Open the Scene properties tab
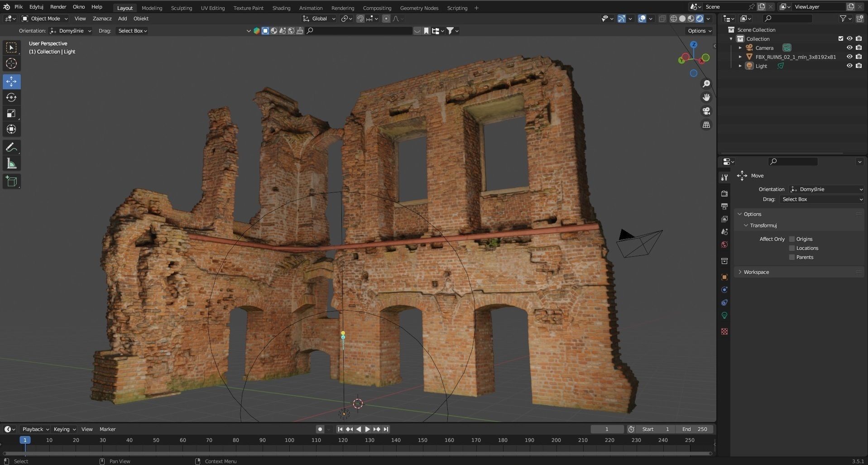868x465 pixels. coord(724,231)
